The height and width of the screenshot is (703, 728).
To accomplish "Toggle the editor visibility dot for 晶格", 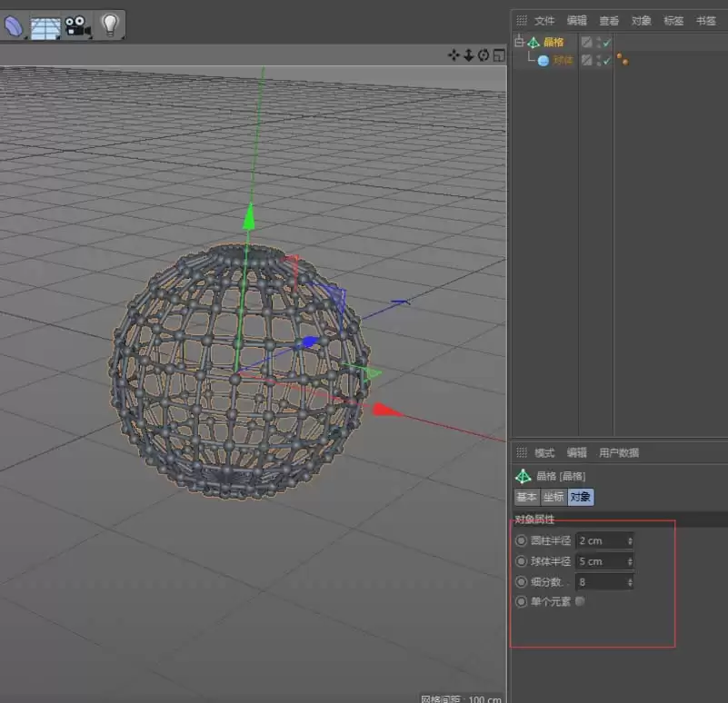I will [597, 40].
